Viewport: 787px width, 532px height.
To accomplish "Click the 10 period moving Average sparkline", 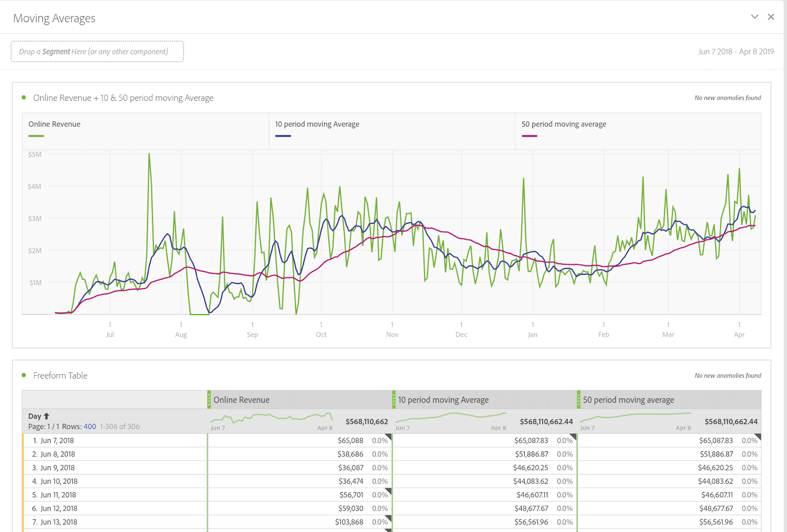I will pyautogui.click(x=451, y=418).
